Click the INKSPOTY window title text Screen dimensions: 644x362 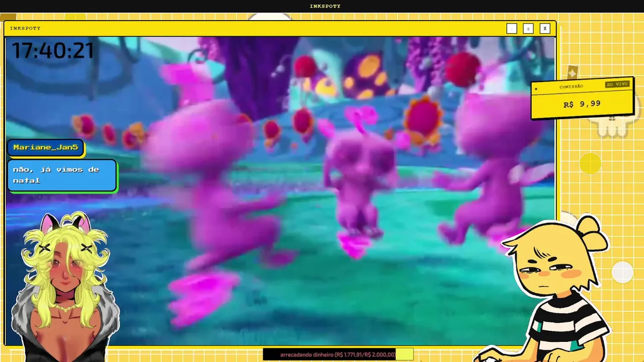click(x=25, y=28)
